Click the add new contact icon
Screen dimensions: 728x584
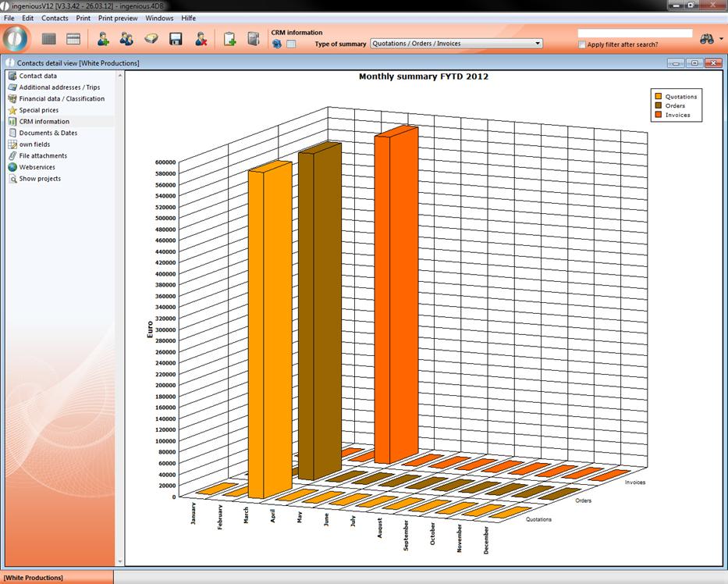click(x=103, y=39)
